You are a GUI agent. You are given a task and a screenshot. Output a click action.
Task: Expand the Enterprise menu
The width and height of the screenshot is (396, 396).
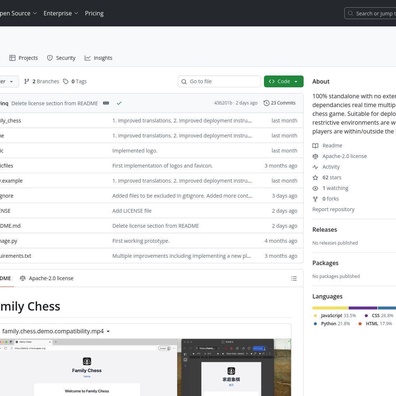(61, 13)
